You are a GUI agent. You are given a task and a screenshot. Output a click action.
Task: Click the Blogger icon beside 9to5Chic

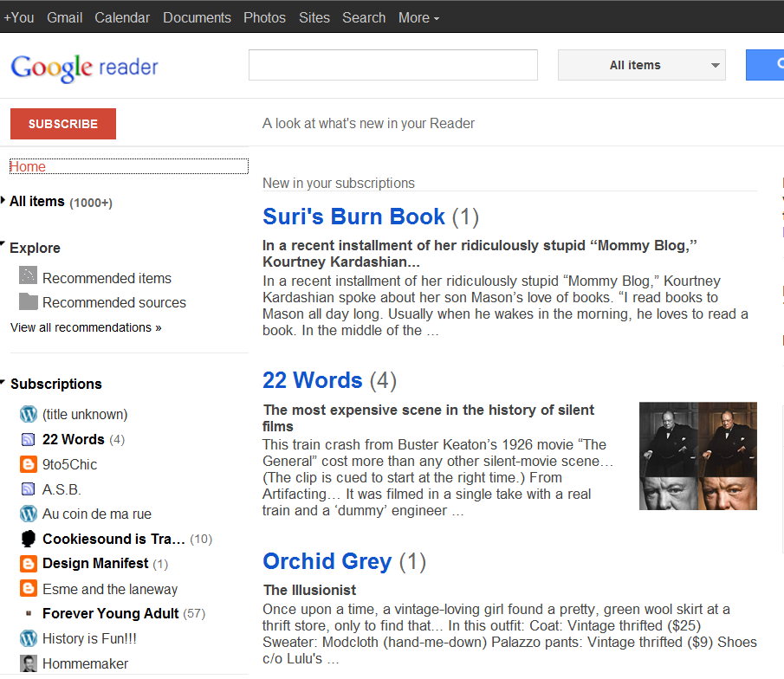[x=29, y=464]
